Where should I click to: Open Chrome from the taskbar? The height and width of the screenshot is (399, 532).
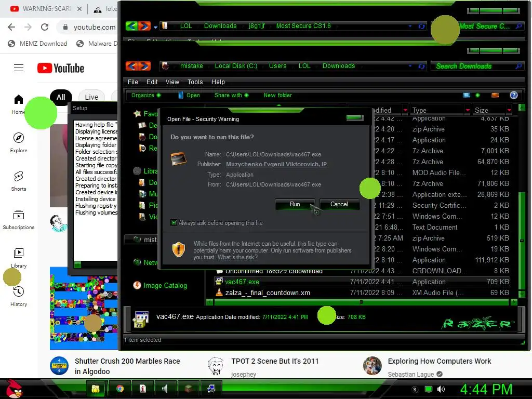(x=120, y=389)
